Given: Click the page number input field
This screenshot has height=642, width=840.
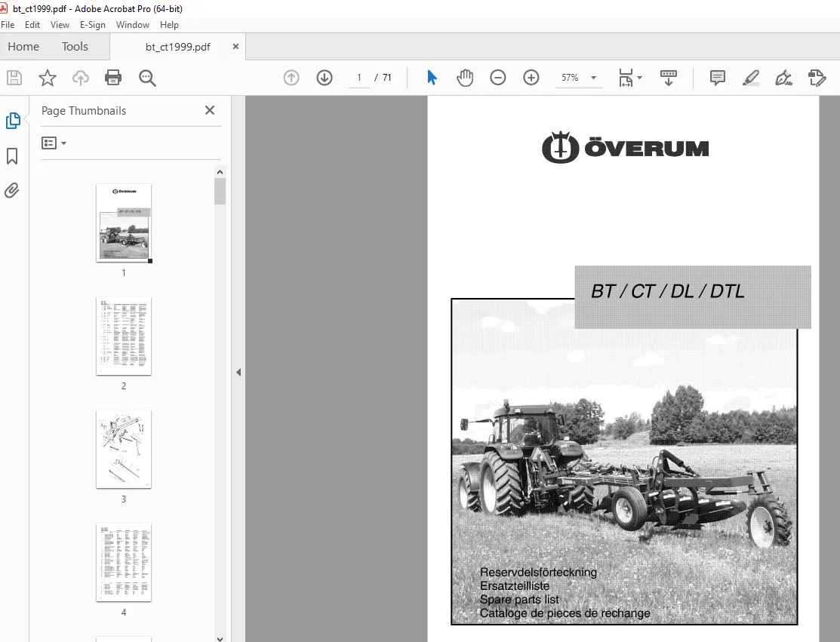Looking at the screenshot, I should click(x=359, y=78).
